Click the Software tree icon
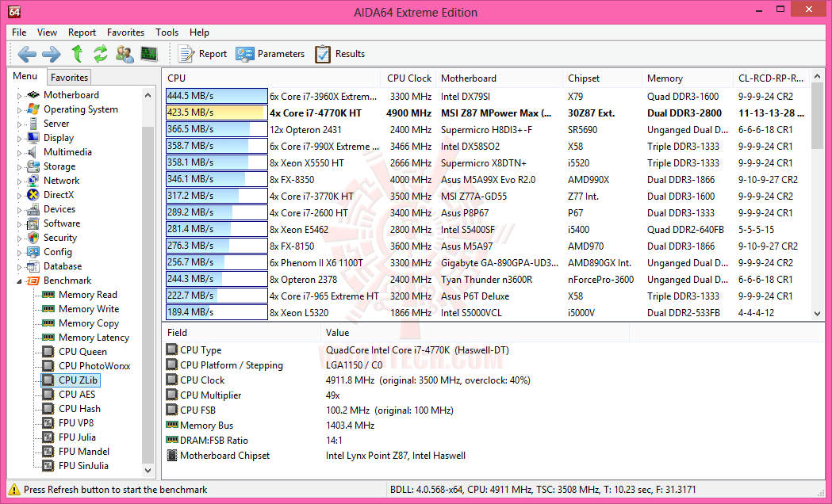The image size is (832, 504). point(33,223)
